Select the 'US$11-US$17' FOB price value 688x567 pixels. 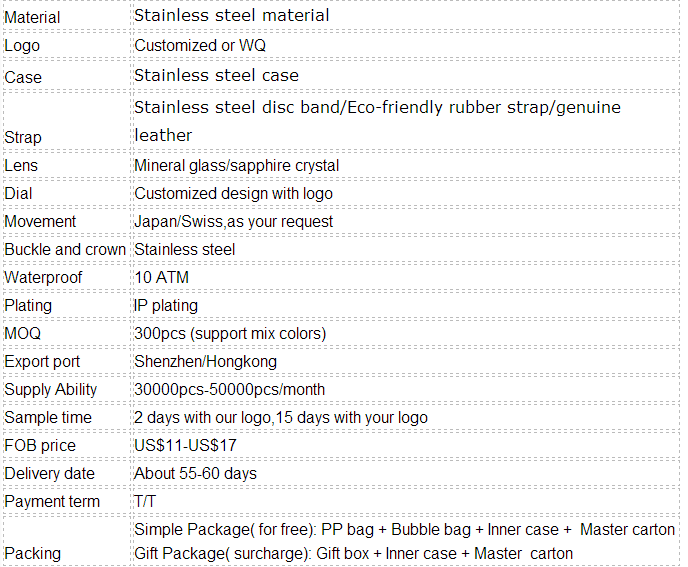pyautogui.click(x=185, y=446)
